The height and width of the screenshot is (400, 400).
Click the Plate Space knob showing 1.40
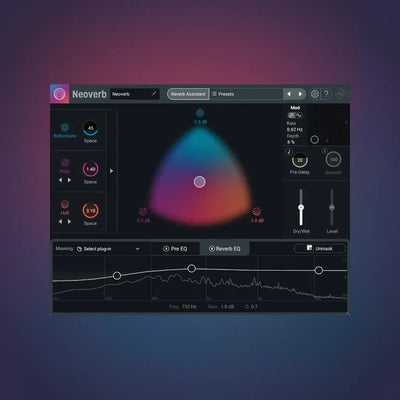(x=90, y=169)
